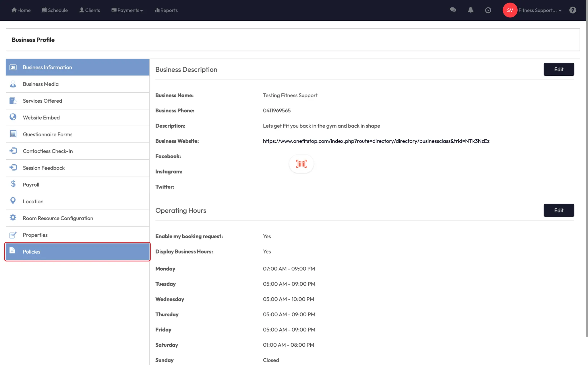Open the Reports menu item
The width and height of the screenshot is (588, 365).
click(x=166, y=10)
